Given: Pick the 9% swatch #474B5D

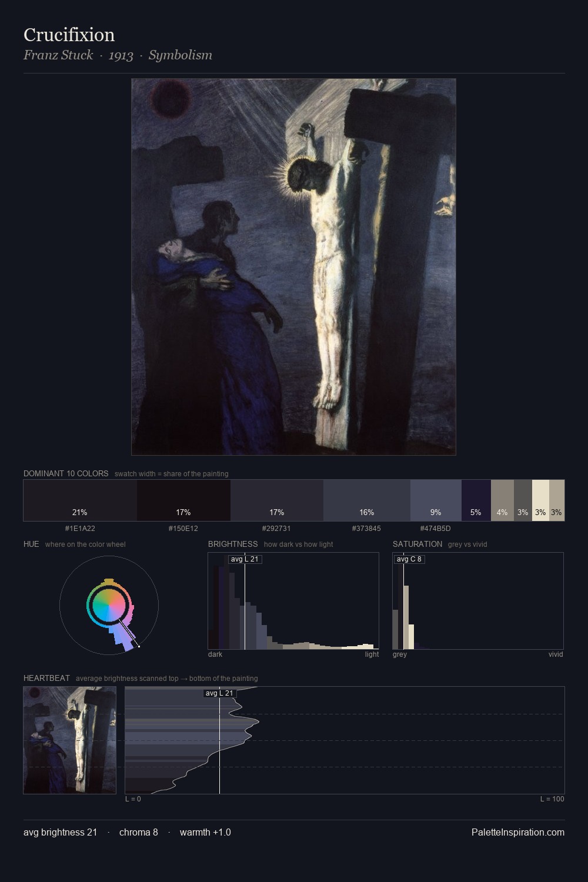Looking at the screenshot, I should point(436,500).
